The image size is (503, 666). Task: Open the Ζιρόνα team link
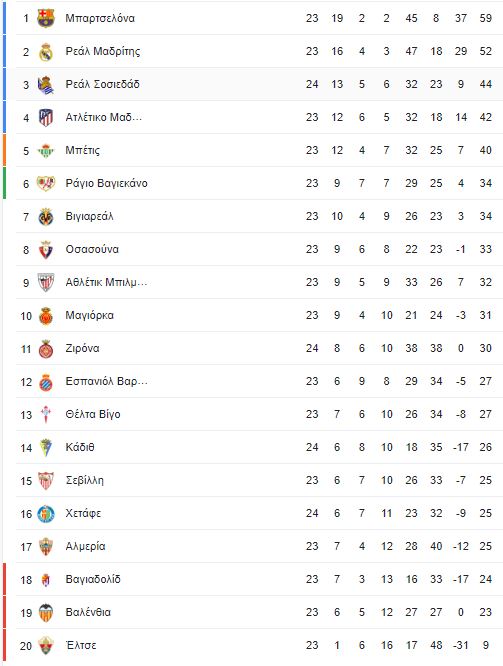82,348
